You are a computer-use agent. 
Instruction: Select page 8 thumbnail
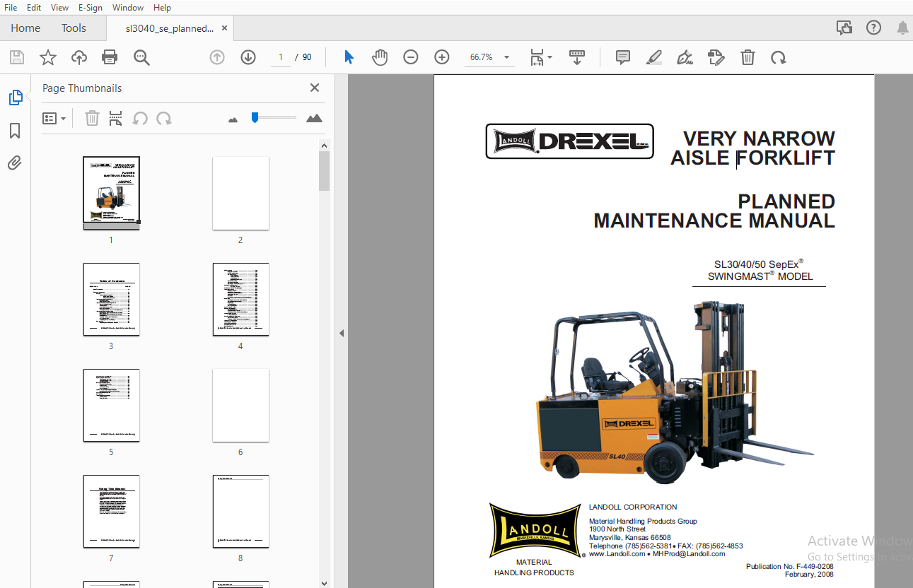pos(240,511)
